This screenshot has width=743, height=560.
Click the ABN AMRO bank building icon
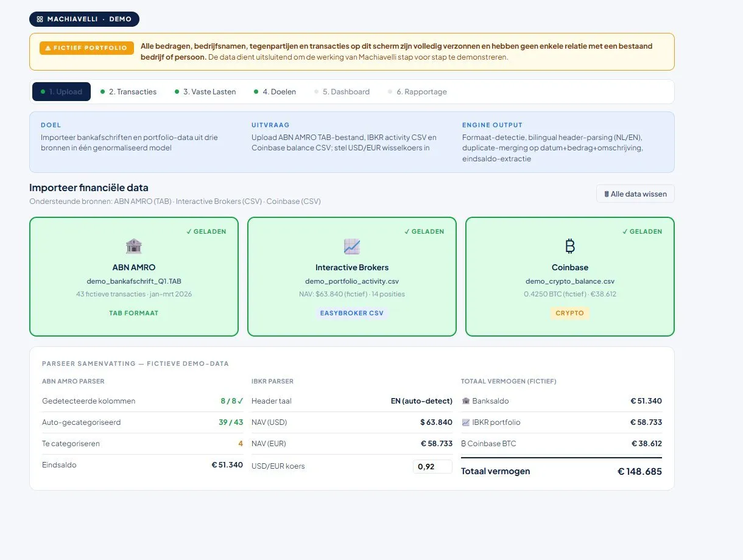pyautogui.click(x=134, y=246)
